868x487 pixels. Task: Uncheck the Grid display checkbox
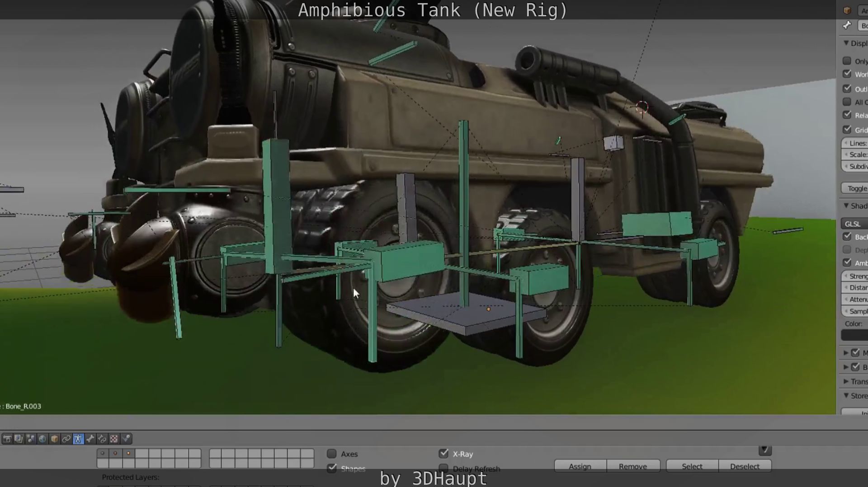[x=847, y=130]
